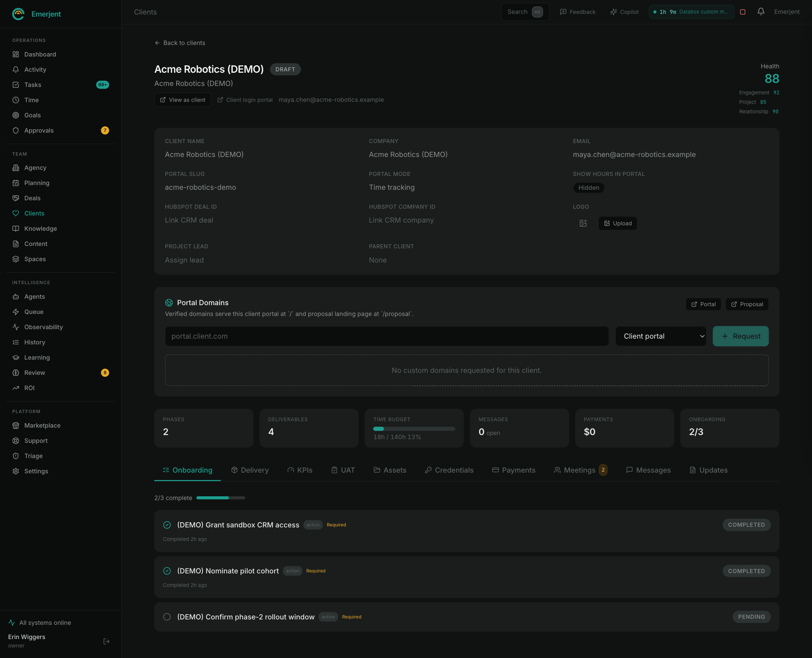Switch to the Meetings tab
The image size is (812, 658).
tap(580, 470)
